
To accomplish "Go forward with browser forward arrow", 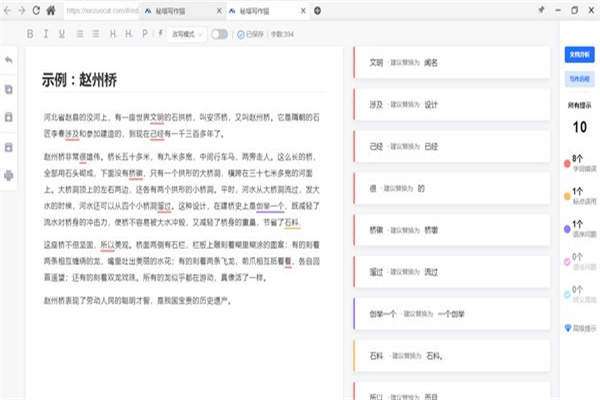I will (22, 11).
